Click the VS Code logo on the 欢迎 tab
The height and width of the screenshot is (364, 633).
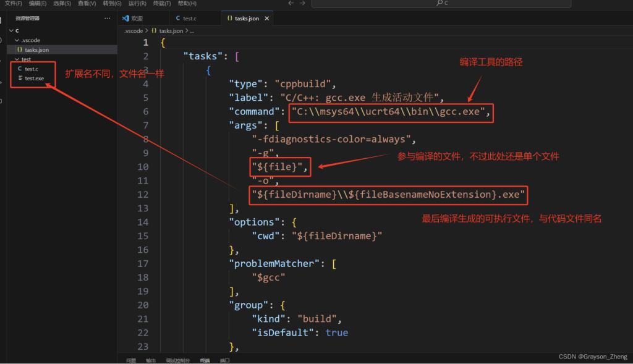click(x=125, y=19)
